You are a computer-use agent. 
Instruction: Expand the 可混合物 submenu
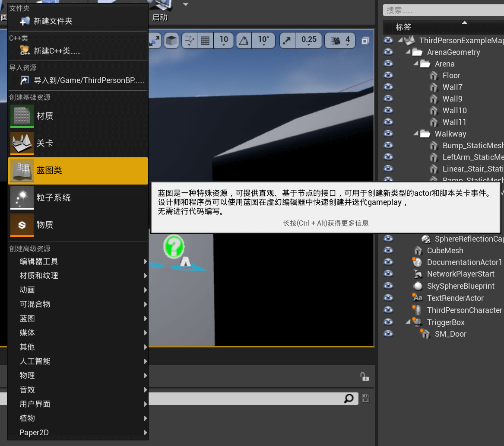click(78, 304)
